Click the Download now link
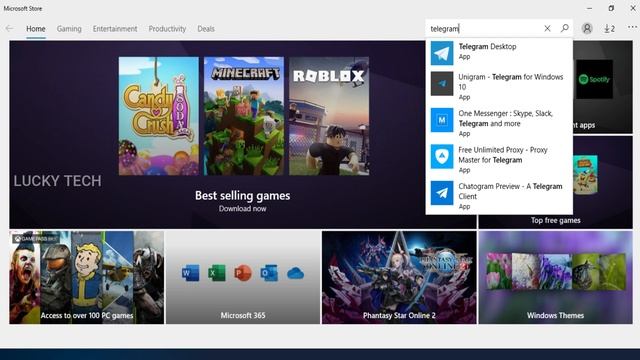Viewport: 640px width, 360px height. click(x=242, y=209)
